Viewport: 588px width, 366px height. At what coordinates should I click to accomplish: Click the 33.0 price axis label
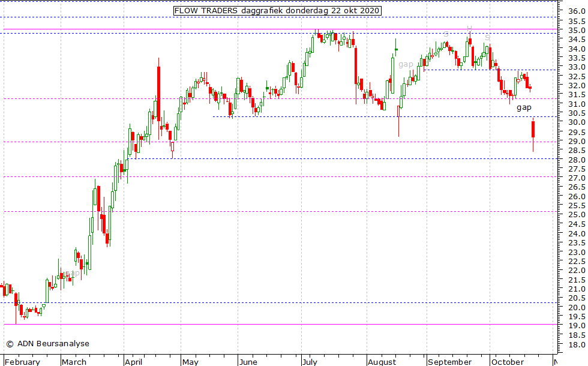coord(577,67)
